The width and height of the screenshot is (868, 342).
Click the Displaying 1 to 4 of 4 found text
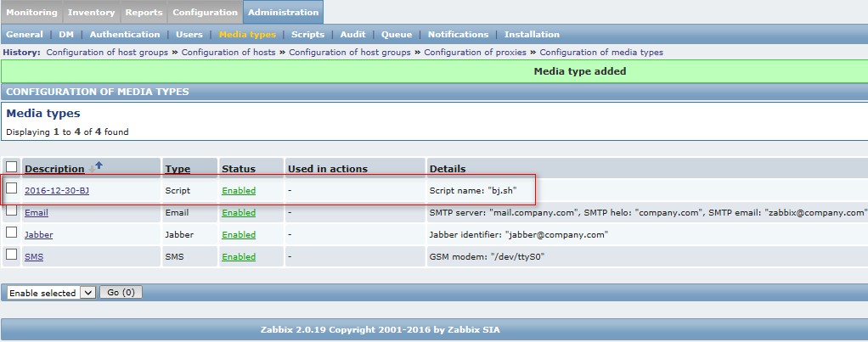click(x=67, y=132)
